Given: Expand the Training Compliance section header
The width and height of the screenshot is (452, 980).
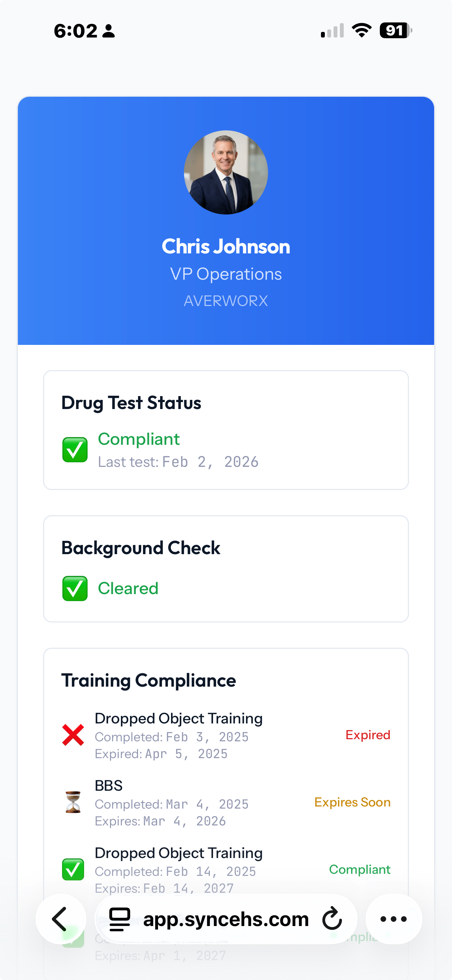Looking at the screenshot, I should tap(149, 681).
